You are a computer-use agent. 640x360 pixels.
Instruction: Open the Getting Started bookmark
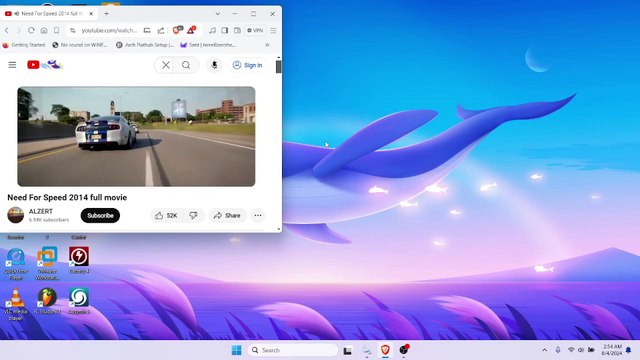24,45
